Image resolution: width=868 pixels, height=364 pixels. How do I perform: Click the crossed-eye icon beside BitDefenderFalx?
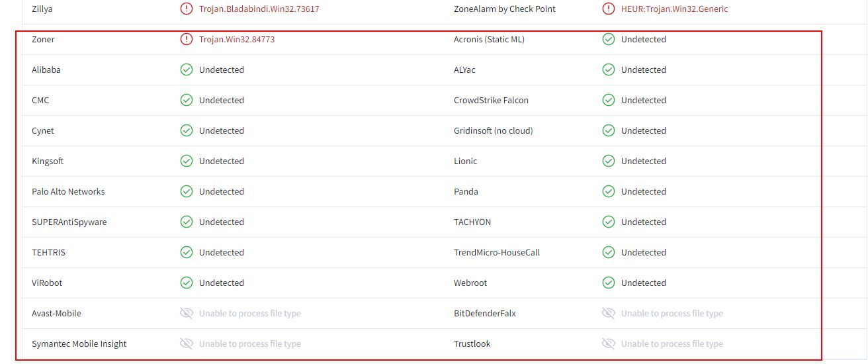(x=609, y=314)
